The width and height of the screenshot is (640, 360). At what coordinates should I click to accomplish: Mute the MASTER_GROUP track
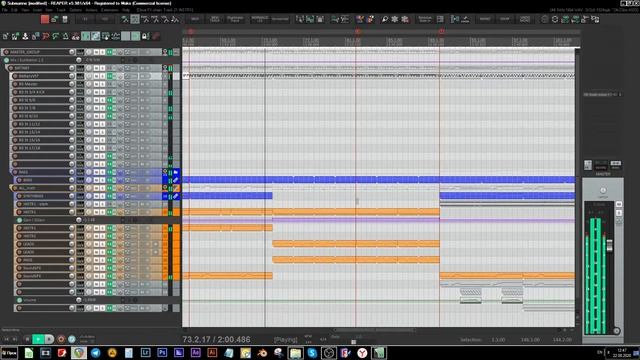point(97,52)
